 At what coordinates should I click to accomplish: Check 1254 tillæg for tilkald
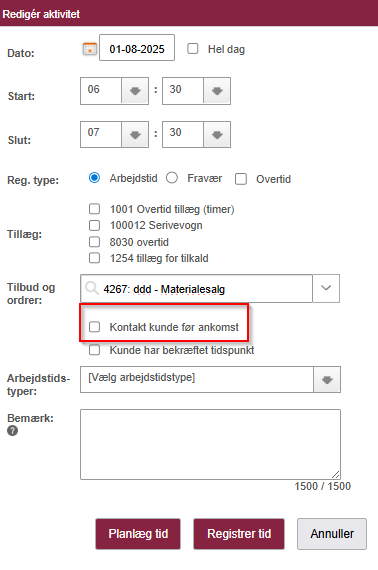(x=94, y=258)
